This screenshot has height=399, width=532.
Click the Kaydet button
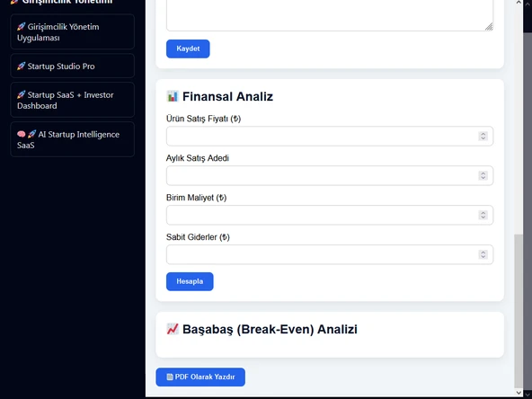click(188, 49)
